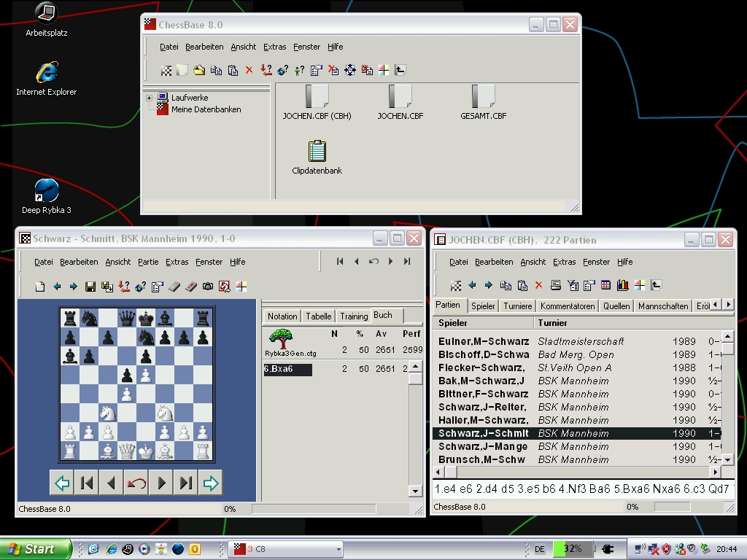Click the filter list icon in database toolbar
Image resolution: width=747 pixels, height=560 pixels.
pos(572,285)
